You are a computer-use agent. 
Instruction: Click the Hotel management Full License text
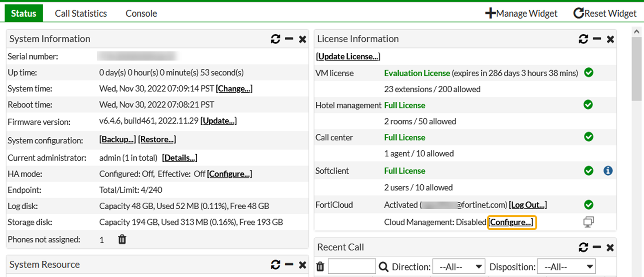[x=404, y=105]
